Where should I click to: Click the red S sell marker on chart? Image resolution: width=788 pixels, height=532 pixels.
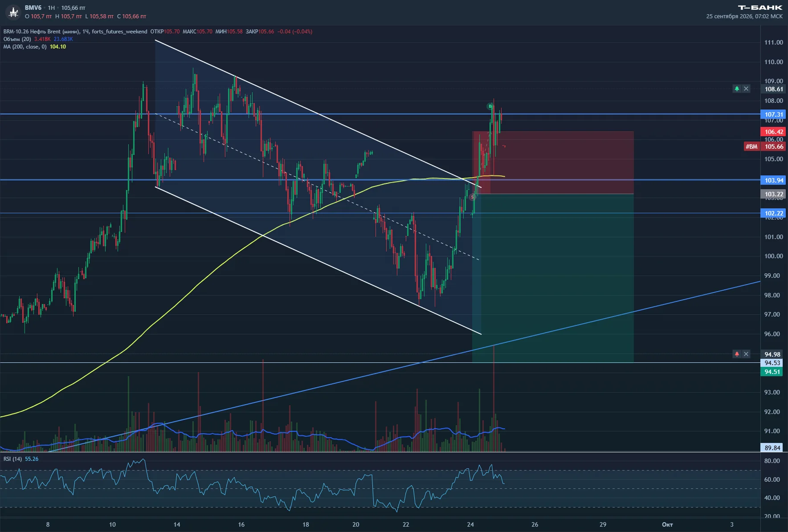[x=472, y=197]
